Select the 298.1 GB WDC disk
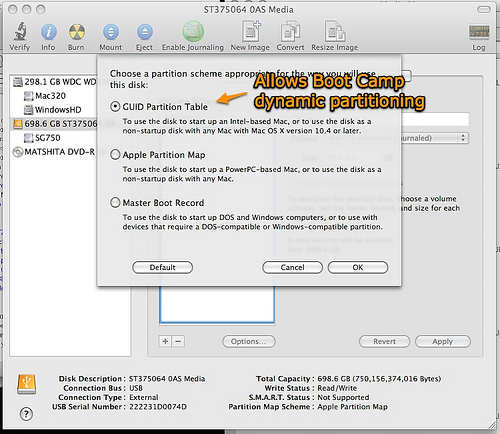Viewport: 500px width, 434px height. 55,82
